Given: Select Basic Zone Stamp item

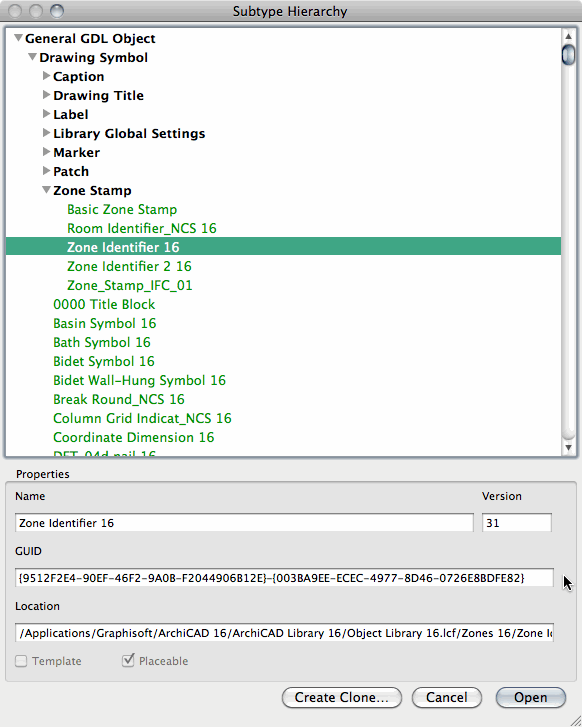Looking at the screenshot, I should pos(122,209).
